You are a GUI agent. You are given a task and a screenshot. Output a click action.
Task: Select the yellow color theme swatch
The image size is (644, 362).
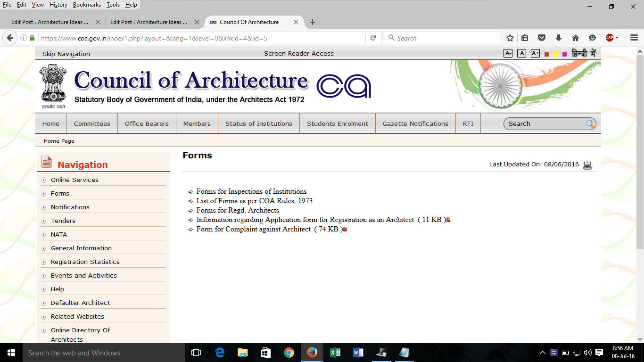coord(555,54)
